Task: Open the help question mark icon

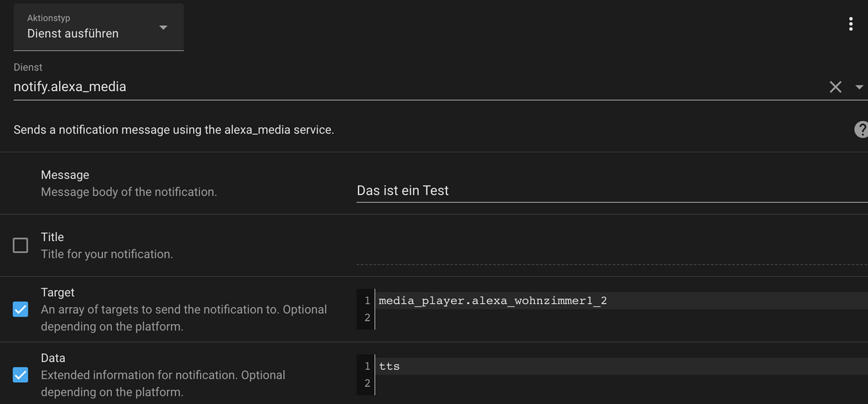Action: click(861, 130)
